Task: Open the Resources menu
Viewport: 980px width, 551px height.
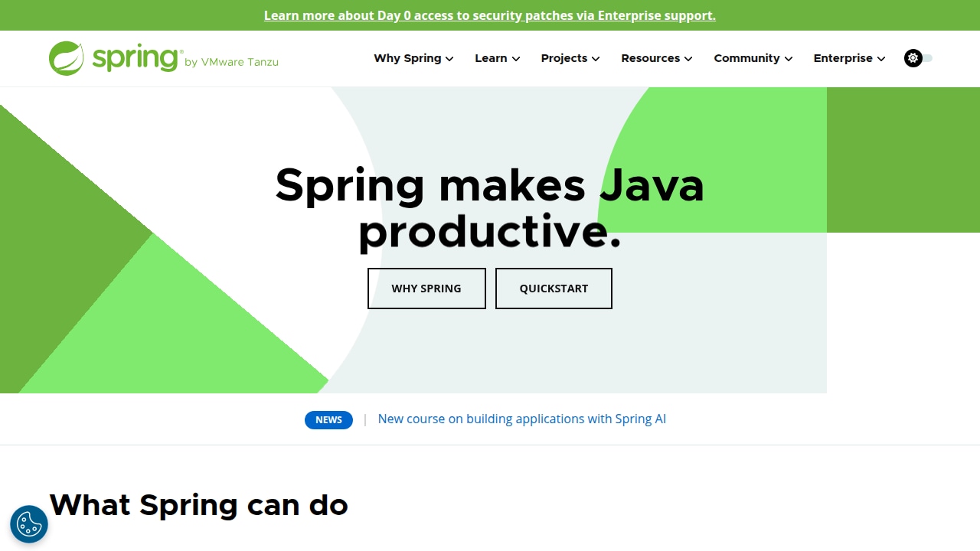Action: (651, 58)
